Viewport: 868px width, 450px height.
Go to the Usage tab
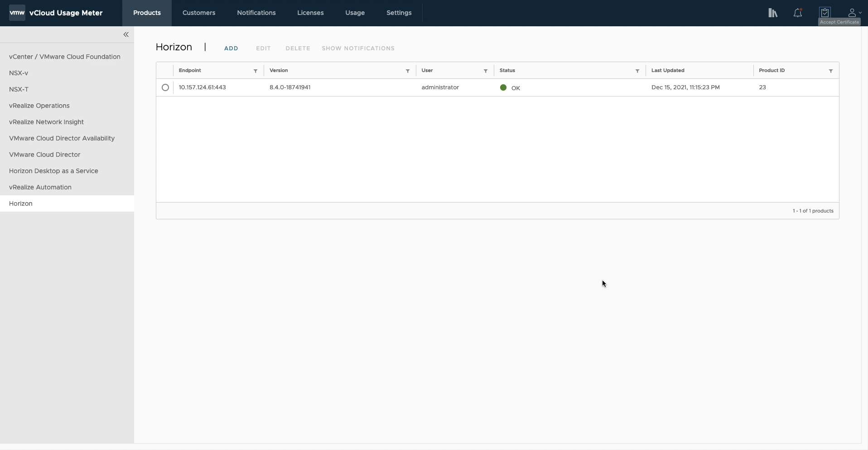coord(355,13)
